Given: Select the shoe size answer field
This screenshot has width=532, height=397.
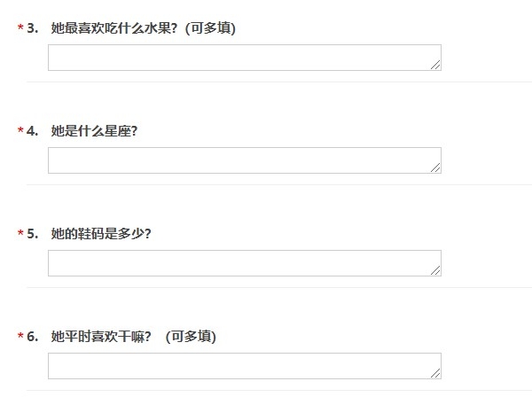Looking at the screenshot, I should [245, 263].
